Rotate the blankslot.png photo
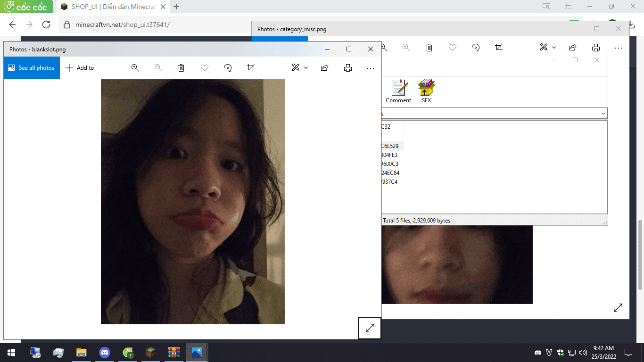The height and width of the screenshot is (362, 644). (228, 68)
